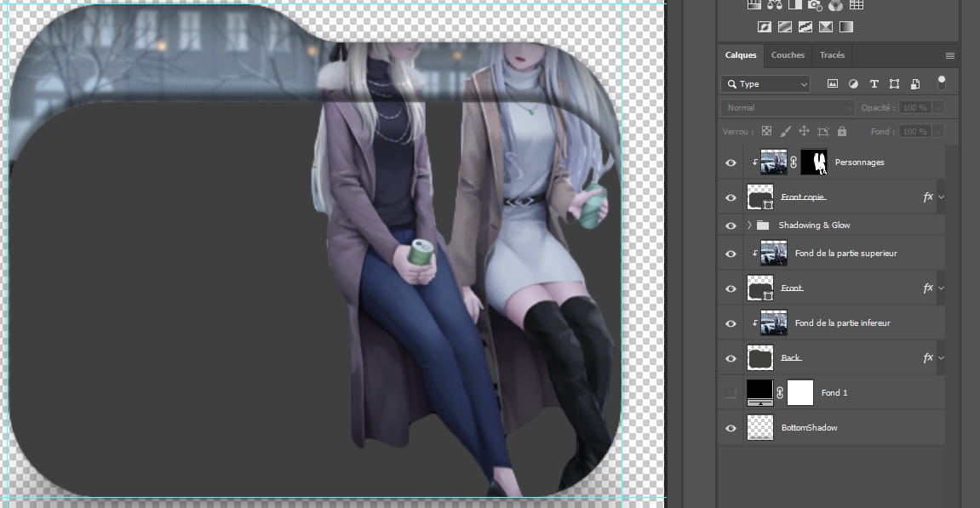Click the folder icon of Shadowing & Glow

click(763, 225)
